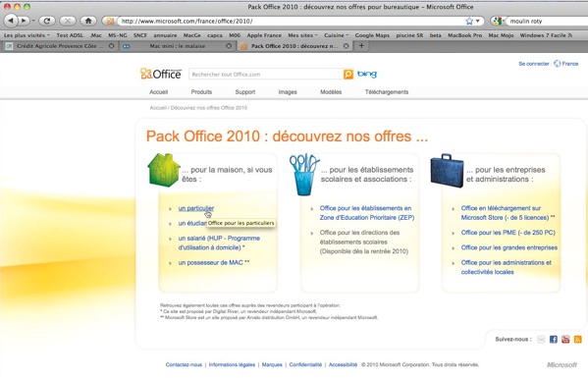Open 'Office pour les administrations et collectivités' link
The image size is (588, 378).
507,267
